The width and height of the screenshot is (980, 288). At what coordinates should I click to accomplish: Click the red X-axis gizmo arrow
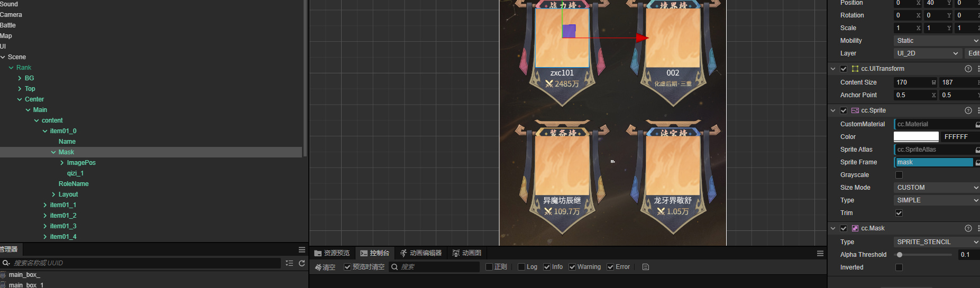coord(642,38)
